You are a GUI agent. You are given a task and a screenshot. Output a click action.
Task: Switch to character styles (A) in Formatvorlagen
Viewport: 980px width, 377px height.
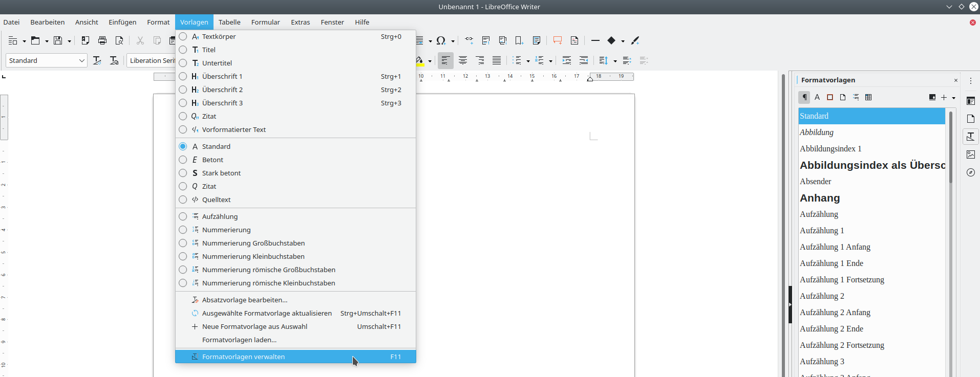(x=817, y=97)
